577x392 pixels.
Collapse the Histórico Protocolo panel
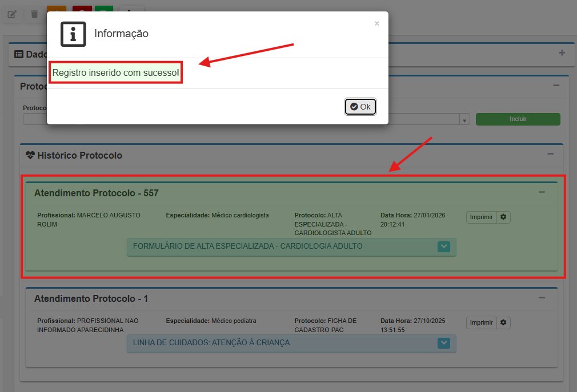point(550,154)
